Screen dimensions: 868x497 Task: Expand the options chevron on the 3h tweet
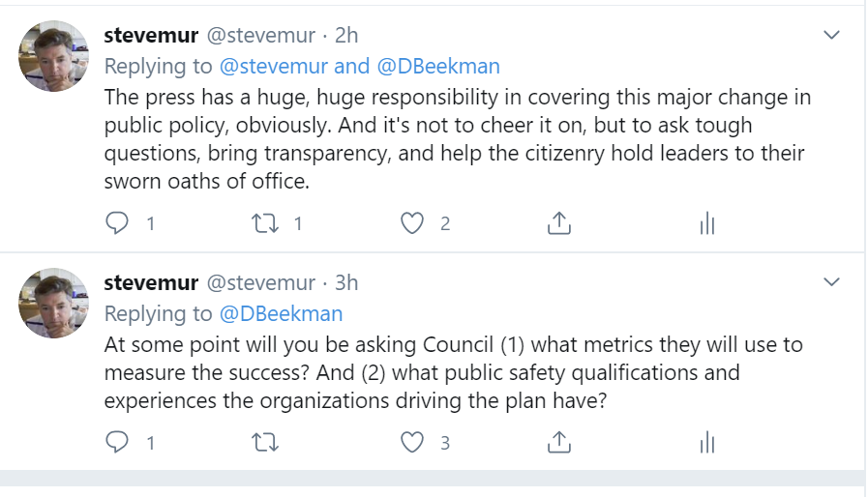830,282
